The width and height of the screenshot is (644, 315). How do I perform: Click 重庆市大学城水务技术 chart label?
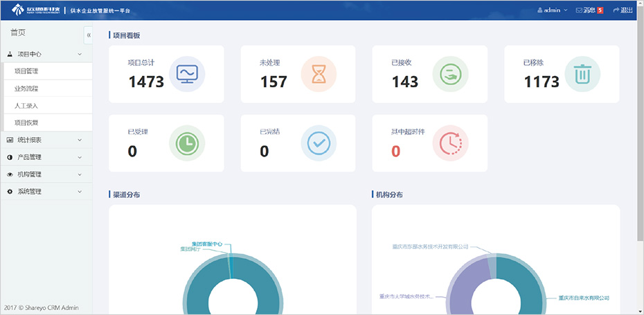point(406,296)
